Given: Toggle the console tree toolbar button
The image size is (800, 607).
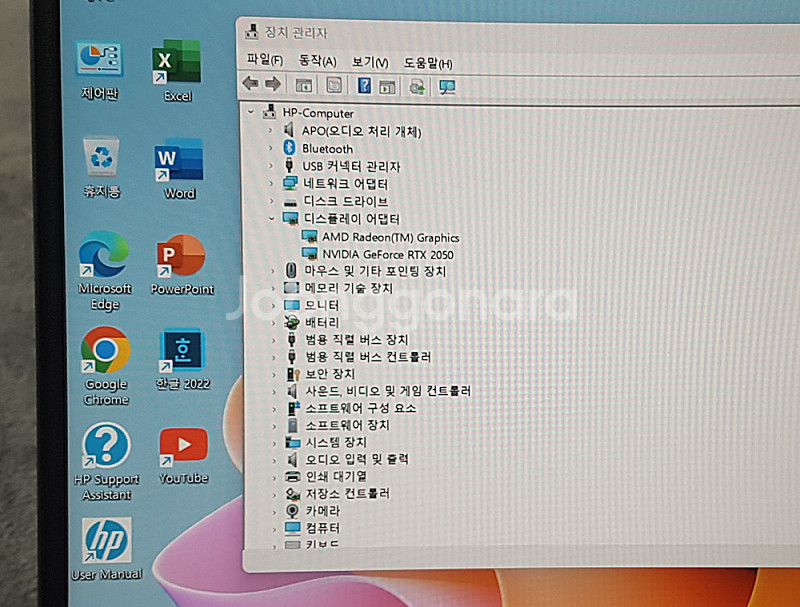Looking at the screenshot, I should [304, 85].
